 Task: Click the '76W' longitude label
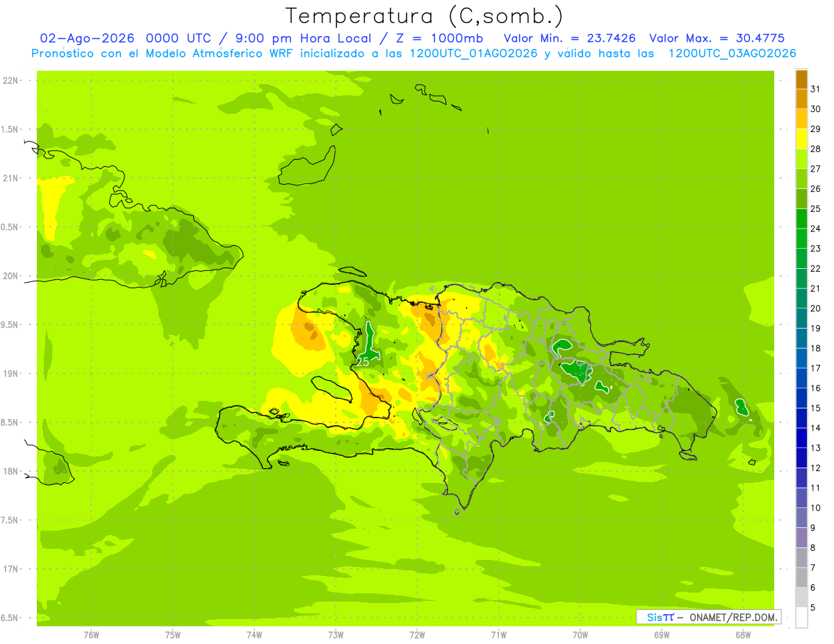pyautogui.click(x=91, y=635)
